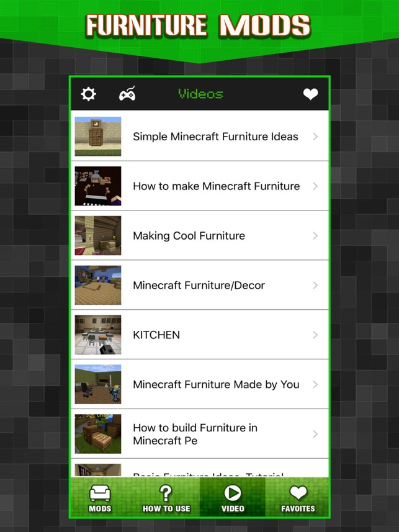Viewport: 399px width, 532px height.
Task: Open Minecraft Furniture Made by You
Action: pos(200,384)
